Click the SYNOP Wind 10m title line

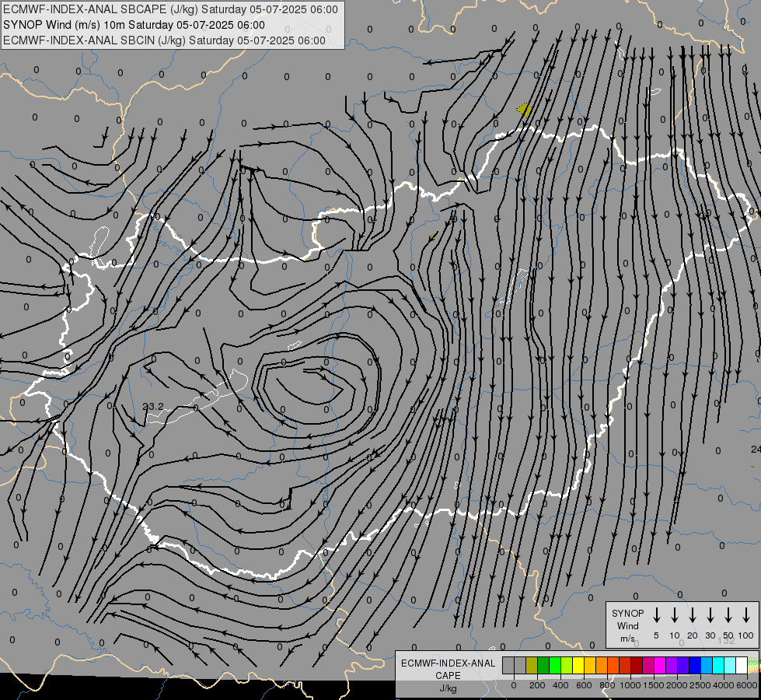tap(134, 25)
